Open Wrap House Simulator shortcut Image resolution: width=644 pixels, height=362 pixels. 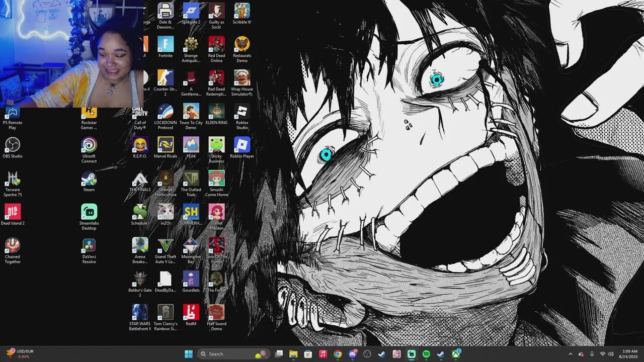[x=242, y=83]
